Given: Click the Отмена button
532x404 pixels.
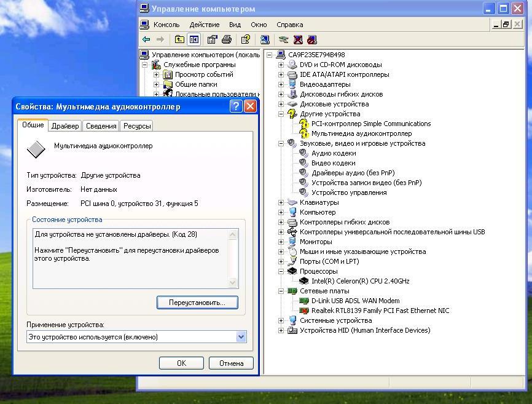Looking at the screenshot, I should pos(231,363).
